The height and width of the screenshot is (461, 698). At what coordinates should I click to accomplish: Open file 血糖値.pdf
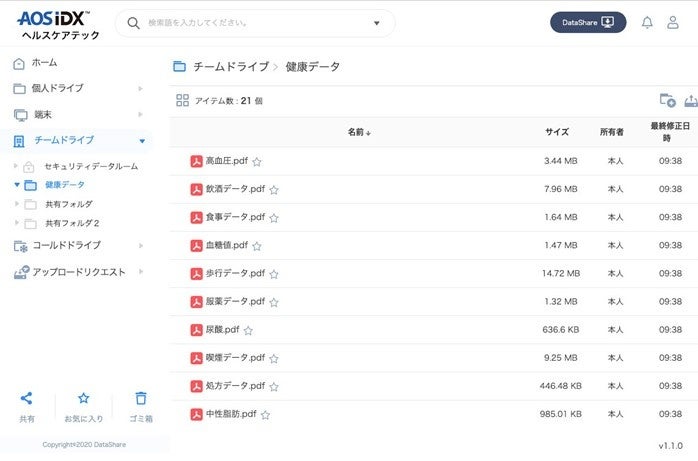point(227,245)
